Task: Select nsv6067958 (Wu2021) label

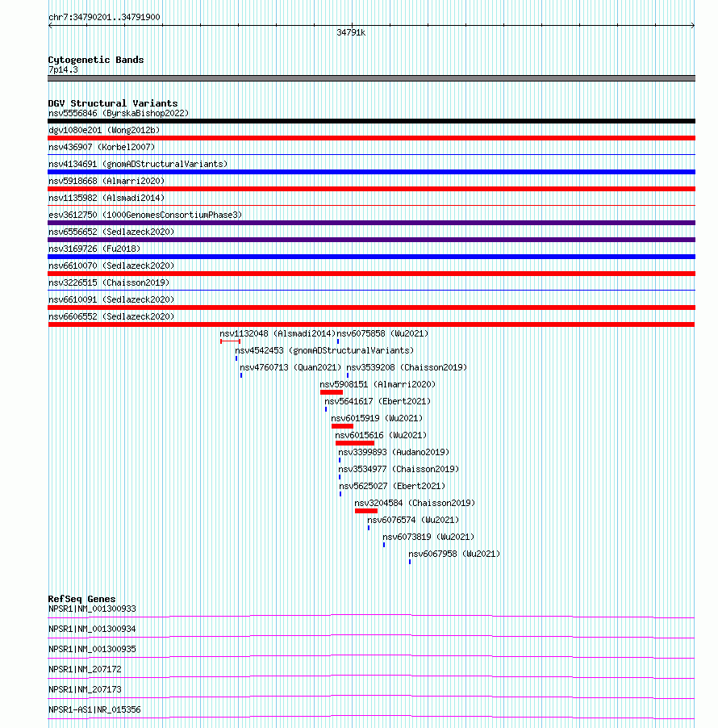Action: tap(454, 554)
